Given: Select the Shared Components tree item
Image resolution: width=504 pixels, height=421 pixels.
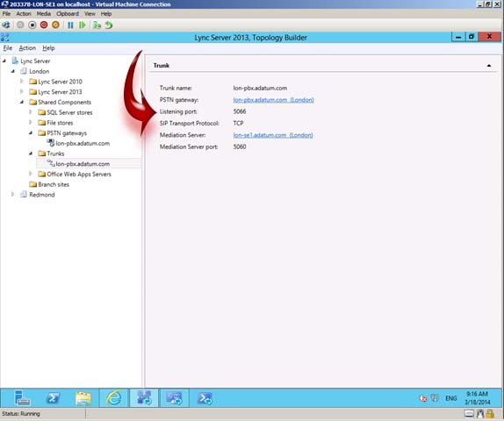Looking at the screenshot, I should coord(64,102).
